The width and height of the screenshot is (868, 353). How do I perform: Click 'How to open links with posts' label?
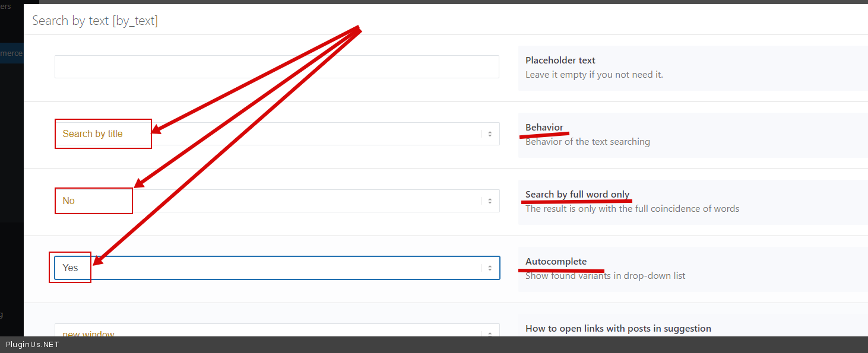(x=617, y=329)
